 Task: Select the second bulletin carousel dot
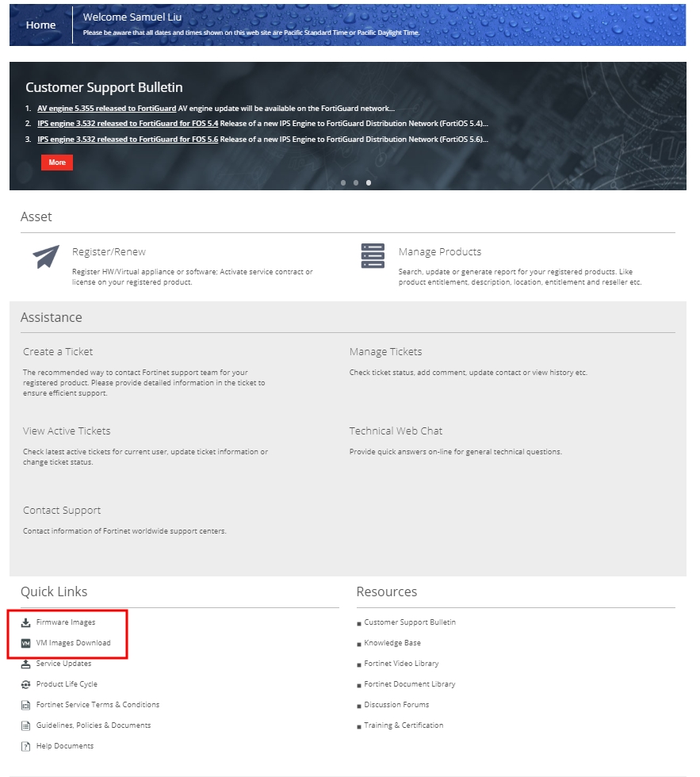[356, 183]
